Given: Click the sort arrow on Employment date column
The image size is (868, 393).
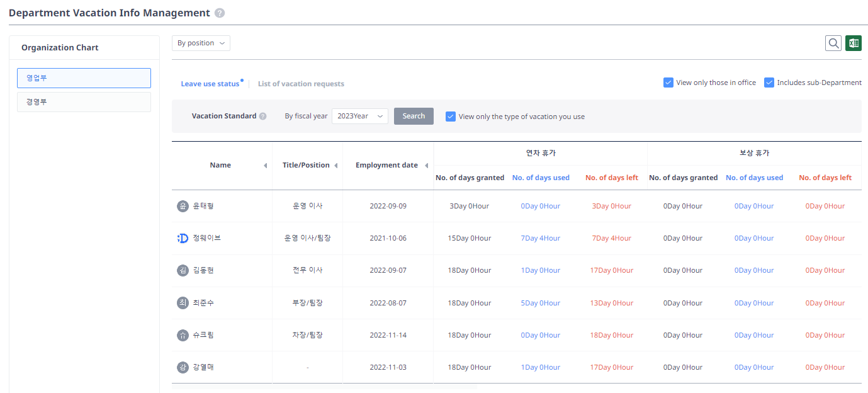Looking at the screenshot, I should (x=427, y=165).
